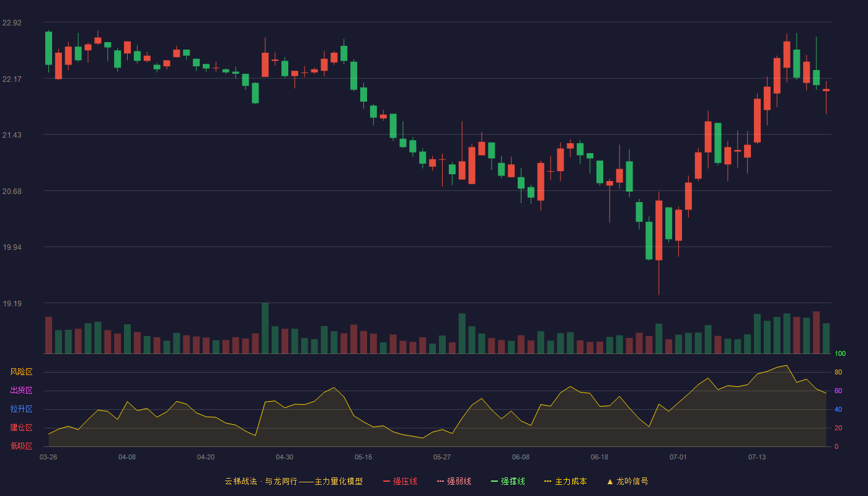Click the 03-26 date label
The height and width of the screenshot is (496, 868).
[48, 457]
